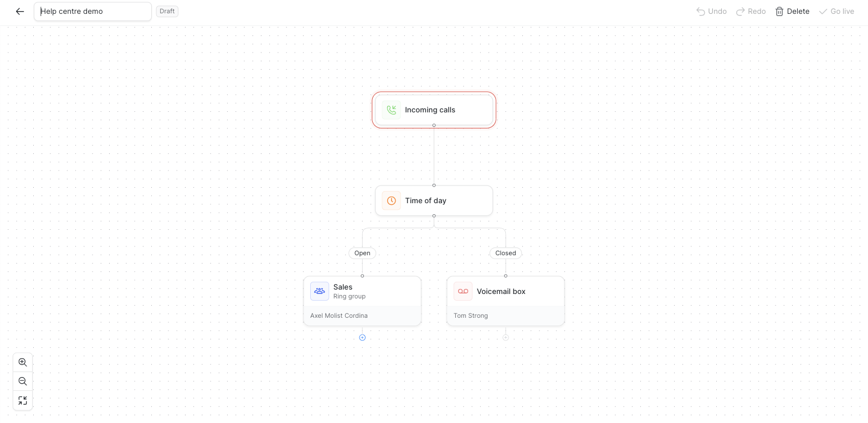Viewport: 868px width, 423px height.
Task: Click the red voicemail icon
Action: (463, 291)
